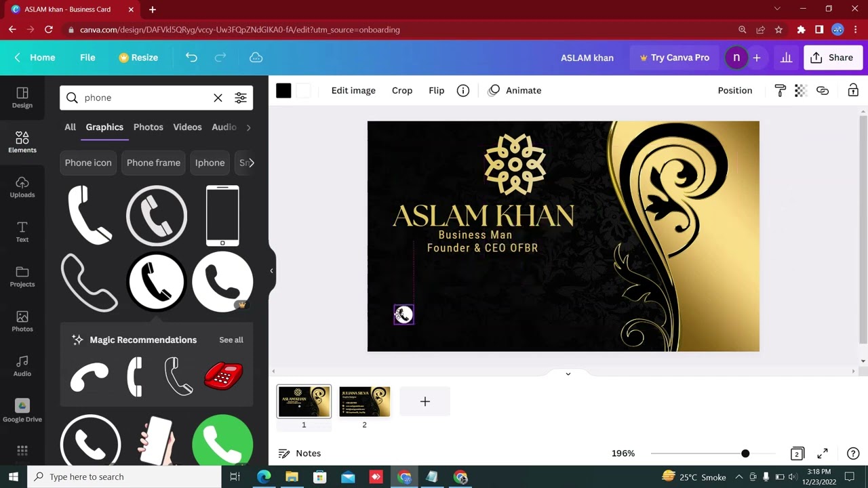Click Try Canva Pro button
This screenshot has height=488, width=868.
(675, 58)
